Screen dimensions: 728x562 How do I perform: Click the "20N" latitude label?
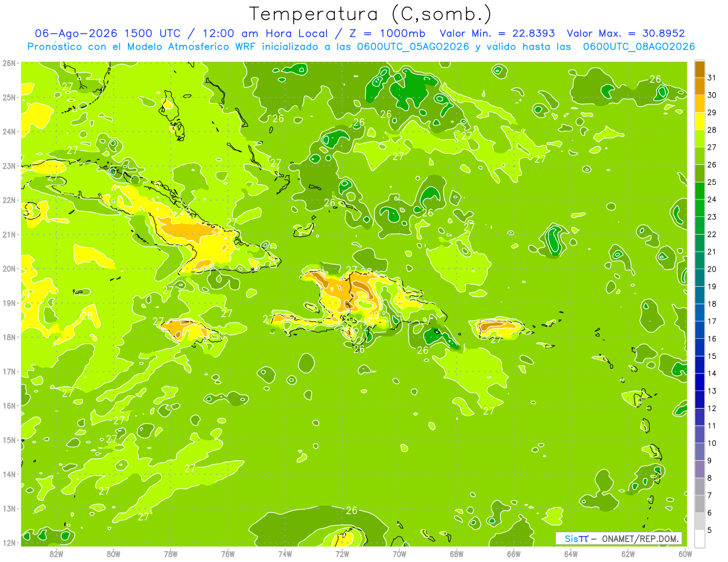[9, 269]
